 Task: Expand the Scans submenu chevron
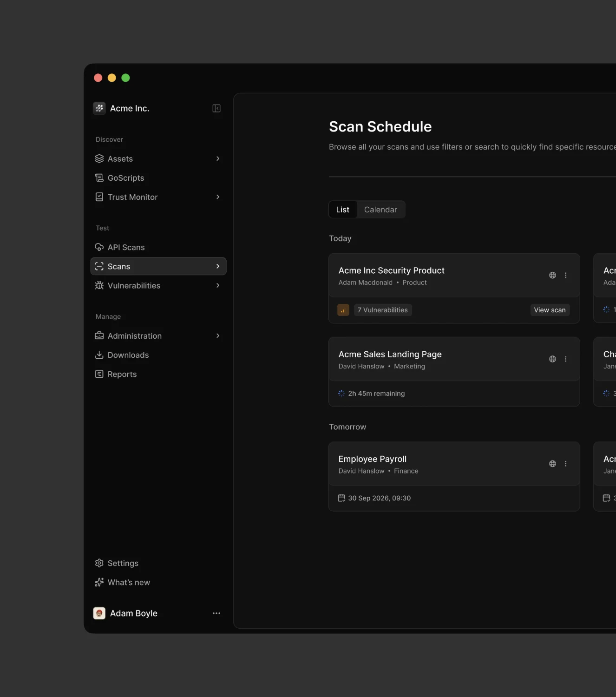(x=218, y=266)
